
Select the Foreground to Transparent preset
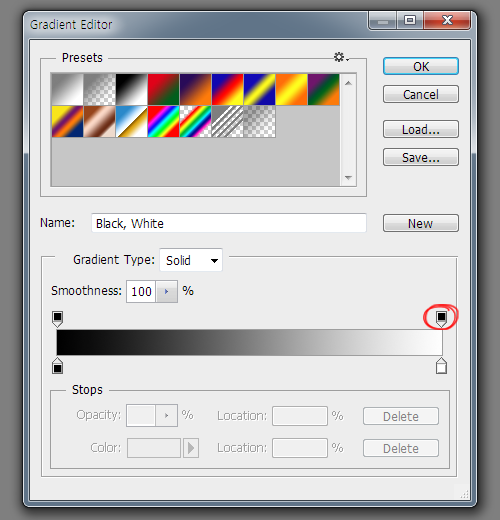[99, 89]
